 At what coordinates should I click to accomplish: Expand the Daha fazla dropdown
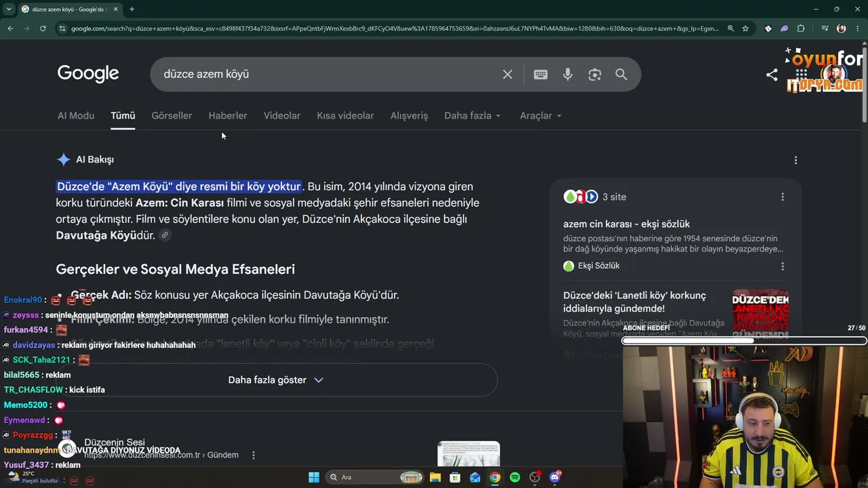click(x=473, y=115)
